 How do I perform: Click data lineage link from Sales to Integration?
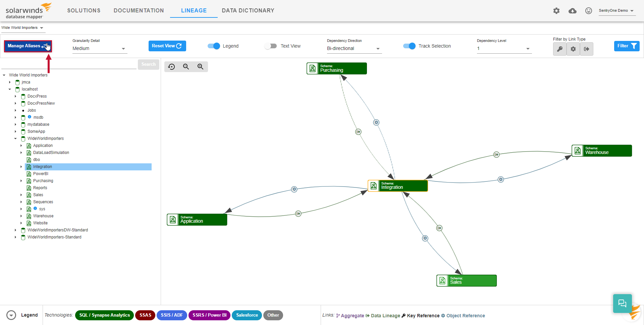point(439,228)
